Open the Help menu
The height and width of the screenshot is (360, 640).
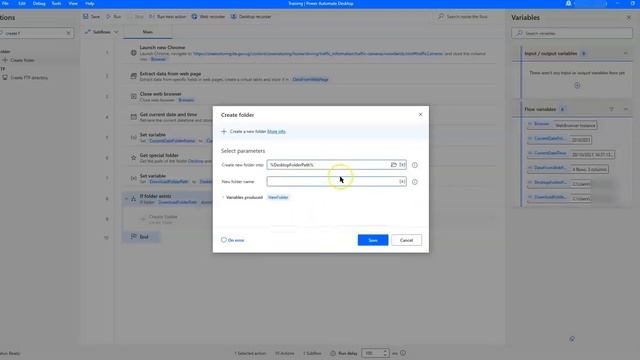pos(90,3)
